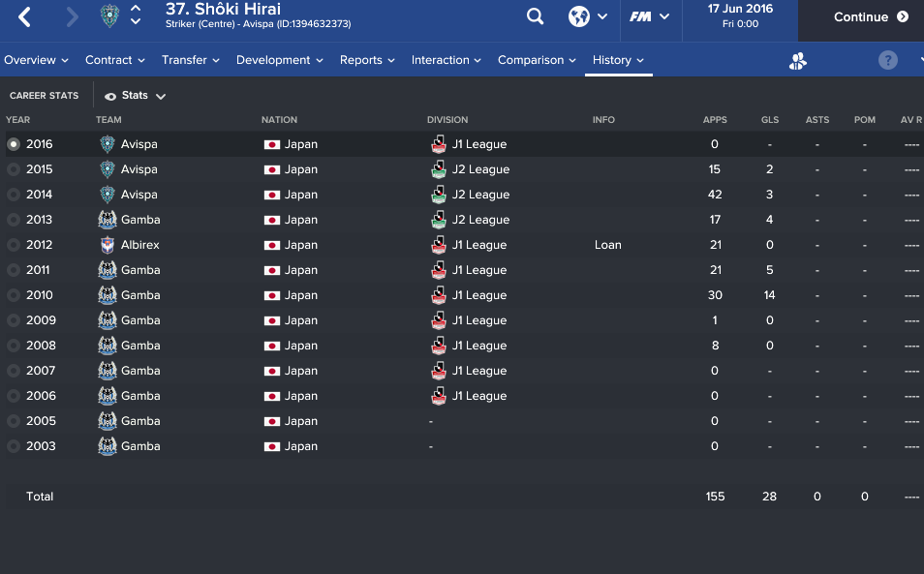Open the Interaction menu
Screen dimensions: 924x574
446,60
